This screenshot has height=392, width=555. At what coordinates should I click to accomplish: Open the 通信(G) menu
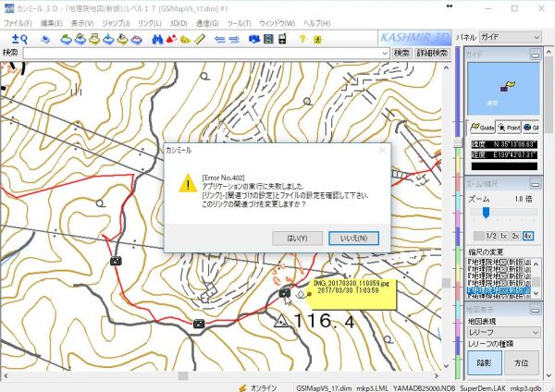point(207,23)
